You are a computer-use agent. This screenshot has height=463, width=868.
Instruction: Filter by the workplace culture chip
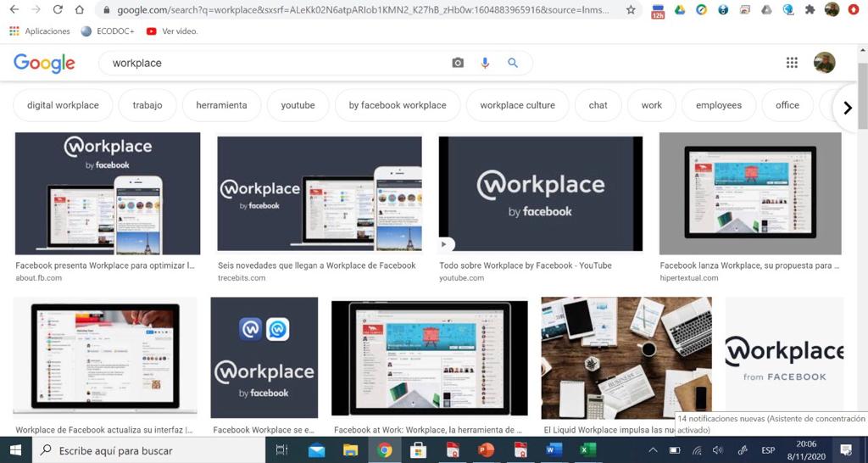(518, 105)
